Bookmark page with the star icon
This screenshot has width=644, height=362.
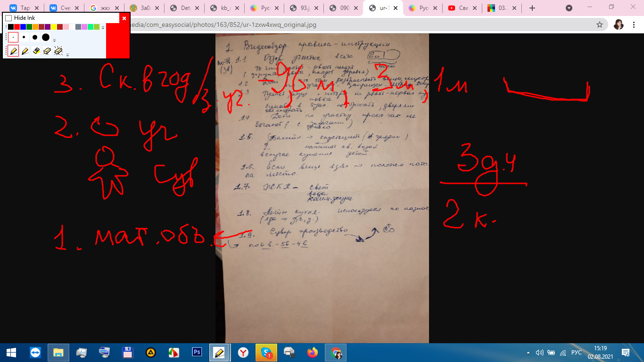pos(600,25)
